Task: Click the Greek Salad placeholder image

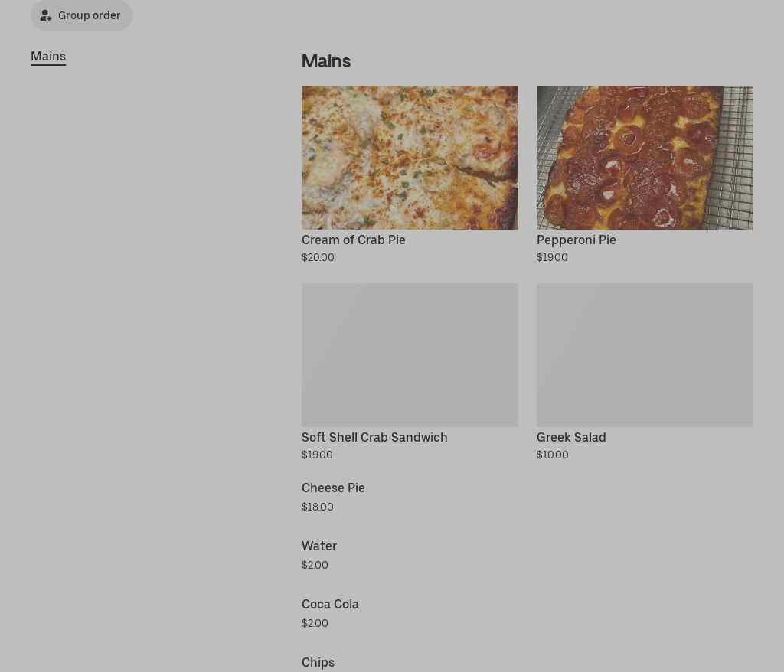Action: coord(645,354)
